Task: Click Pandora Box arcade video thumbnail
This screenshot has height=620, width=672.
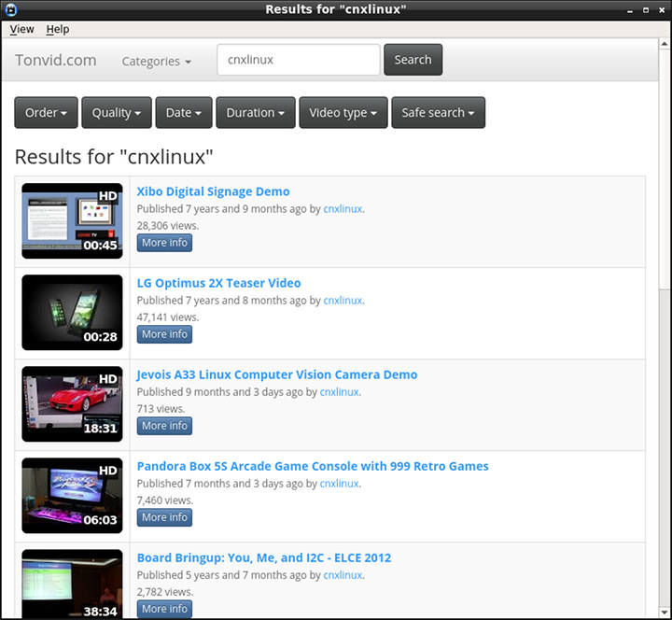Action: pos(72,496)
